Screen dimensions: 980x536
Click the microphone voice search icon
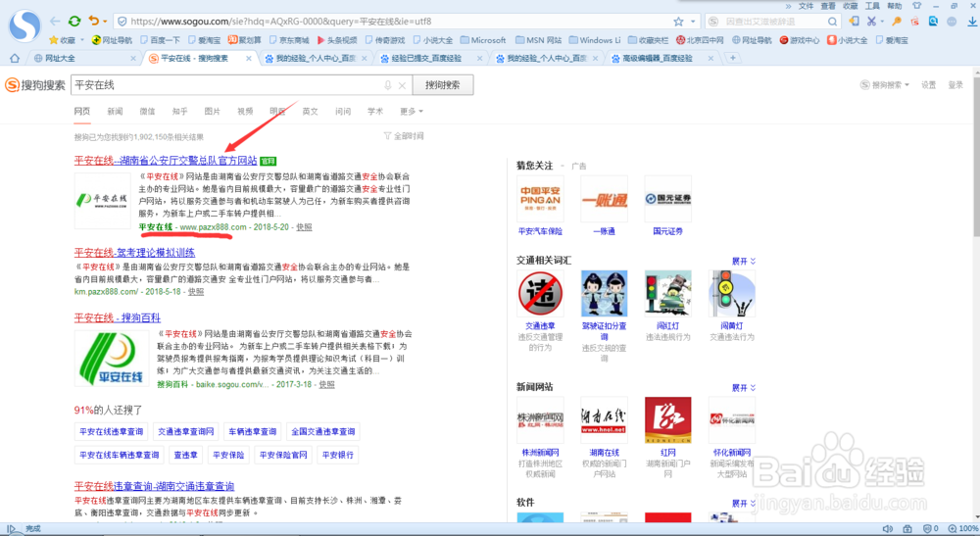pos(387,85)
